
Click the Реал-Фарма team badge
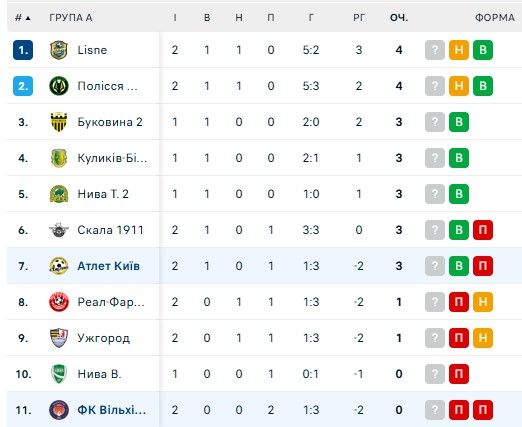(x=59, y=302)
